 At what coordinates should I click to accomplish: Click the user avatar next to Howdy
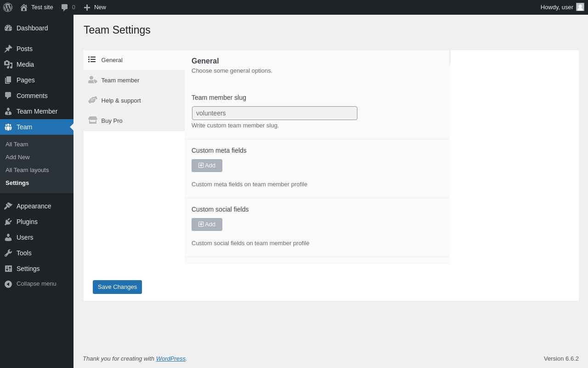pos(580,7)
